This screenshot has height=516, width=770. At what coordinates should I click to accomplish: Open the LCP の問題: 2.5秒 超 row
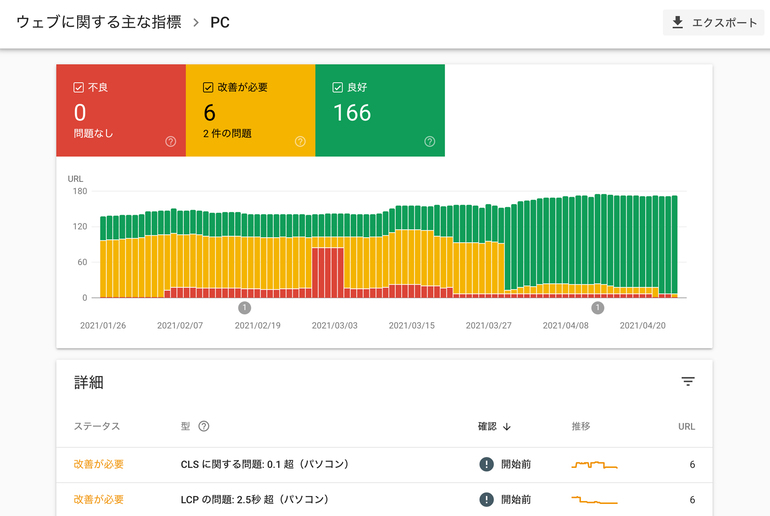[x=385, y=499]
